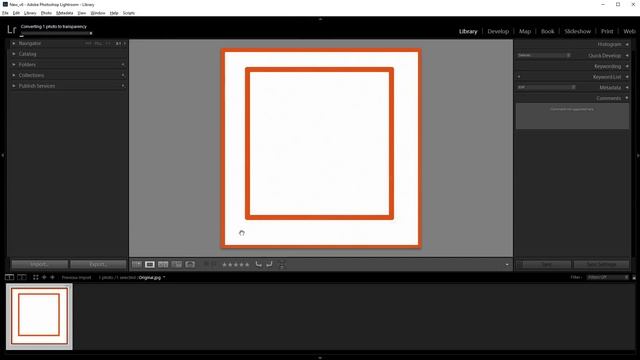This screenshot has width=640, height=360.
Task: Switch to the Book module
Action: 548,31
